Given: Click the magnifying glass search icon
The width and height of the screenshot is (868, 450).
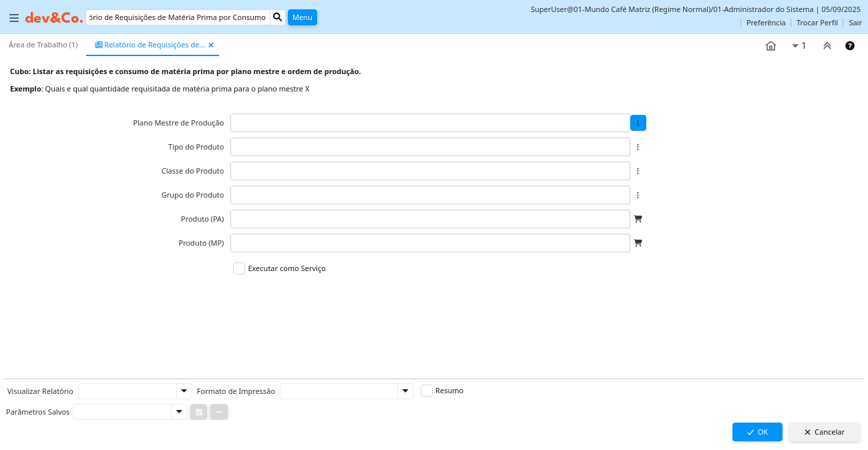Looking at the screenshot, I should pos(278,17).
